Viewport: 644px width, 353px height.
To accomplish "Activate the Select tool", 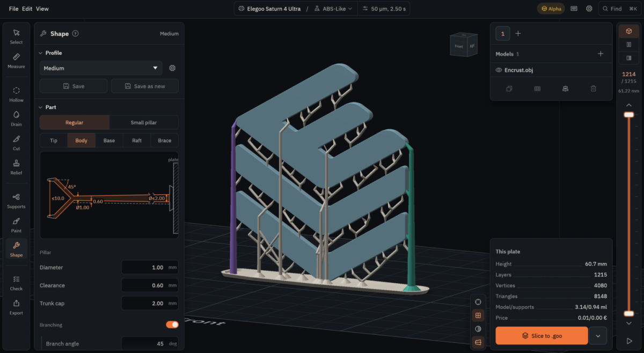I will pyautogui.click(x=16, y=36).
